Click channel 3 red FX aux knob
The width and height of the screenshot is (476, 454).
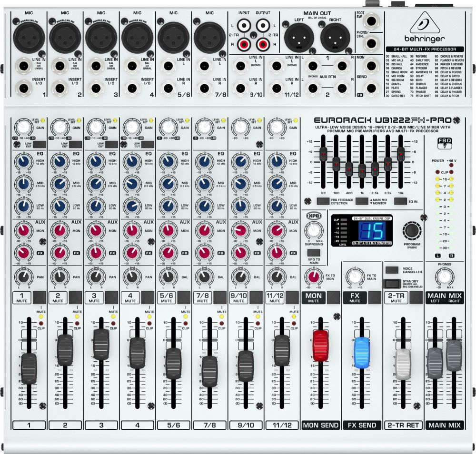click(95, 252)
